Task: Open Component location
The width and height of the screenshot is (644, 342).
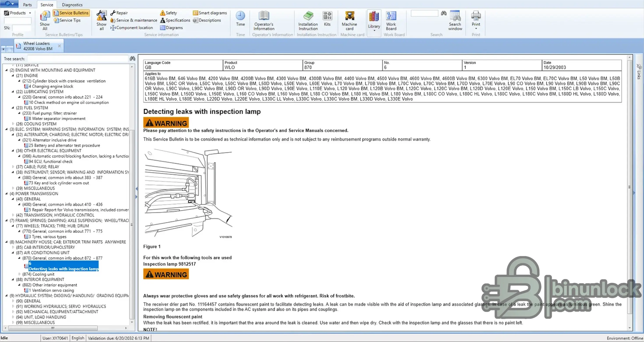Action: (132, 28)
